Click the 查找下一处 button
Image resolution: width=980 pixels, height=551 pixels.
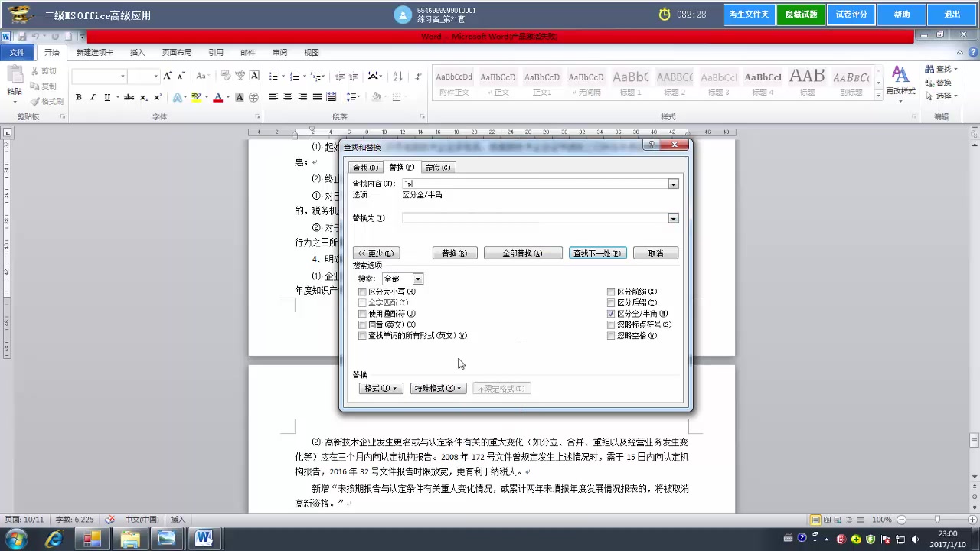coord(597,253)
